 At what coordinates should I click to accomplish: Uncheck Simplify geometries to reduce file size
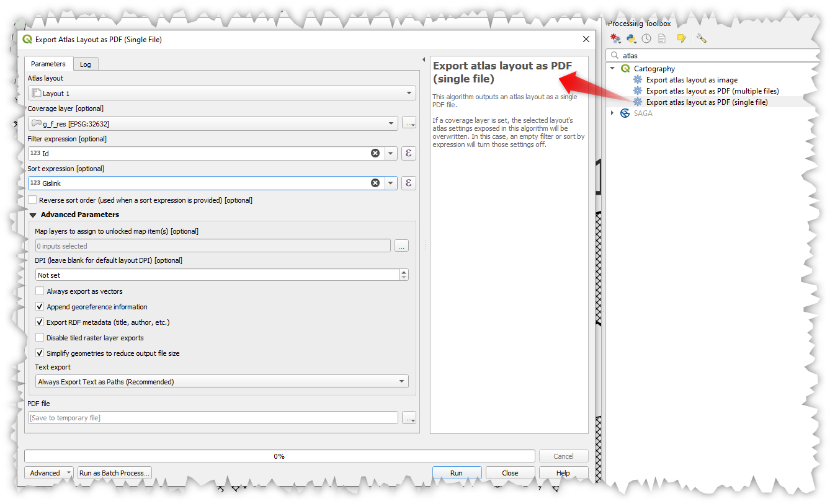click(x=40, y=353)
